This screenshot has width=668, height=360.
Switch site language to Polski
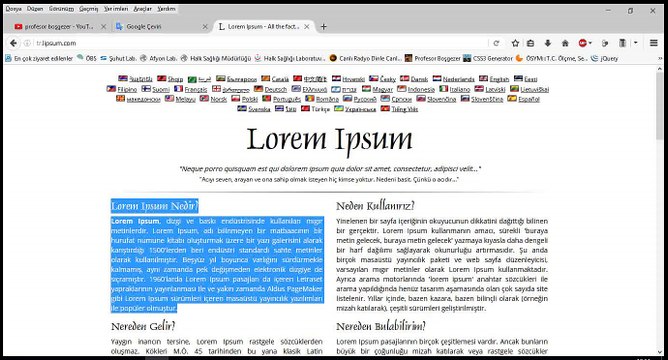[x=250, y=99]
